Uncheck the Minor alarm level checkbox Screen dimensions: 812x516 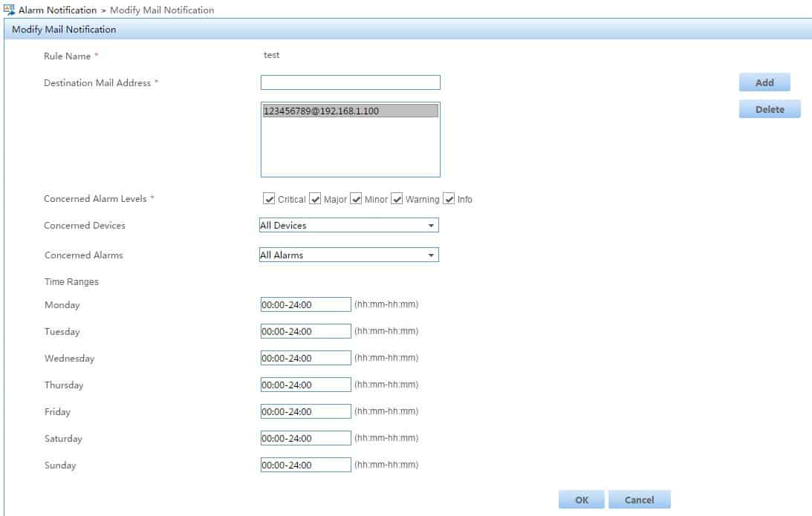coord(356,199)
